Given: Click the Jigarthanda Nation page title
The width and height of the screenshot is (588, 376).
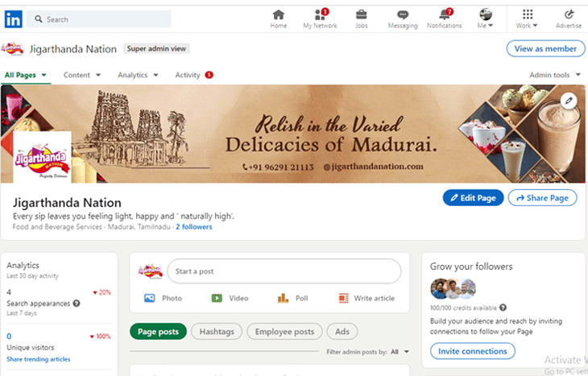Looking at the screenshot, I should click(x=67, y=203).
